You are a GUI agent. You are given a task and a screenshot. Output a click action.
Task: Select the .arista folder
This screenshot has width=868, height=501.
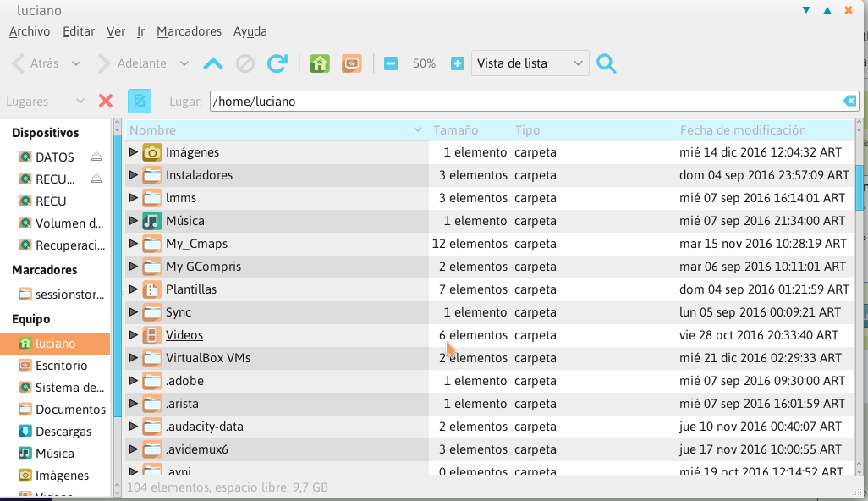(182, 404)
